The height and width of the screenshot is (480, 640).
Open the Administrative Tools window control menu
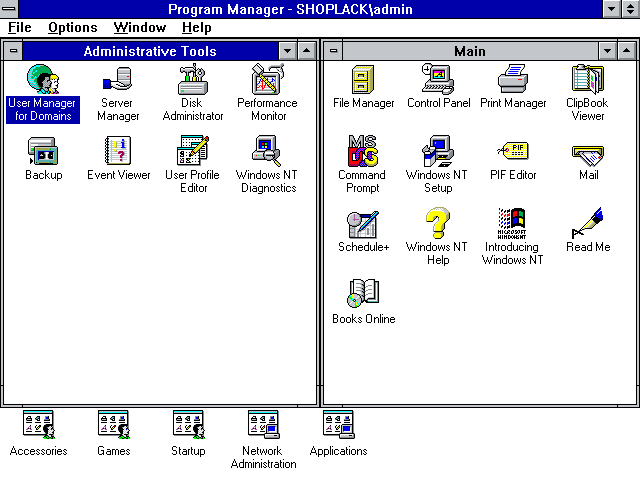tap(13, 51)
